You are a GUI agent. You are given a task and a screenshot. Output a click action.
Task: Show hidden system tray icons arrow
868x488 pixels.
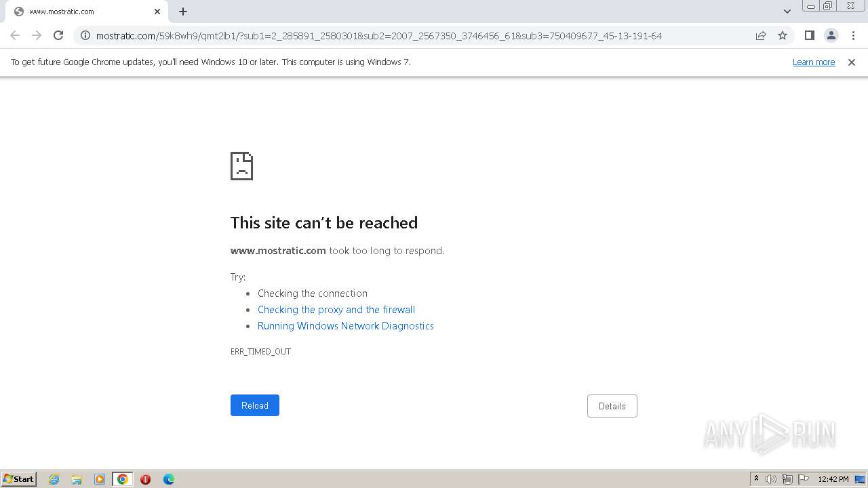pyautogui.click(x=756, y=479)
